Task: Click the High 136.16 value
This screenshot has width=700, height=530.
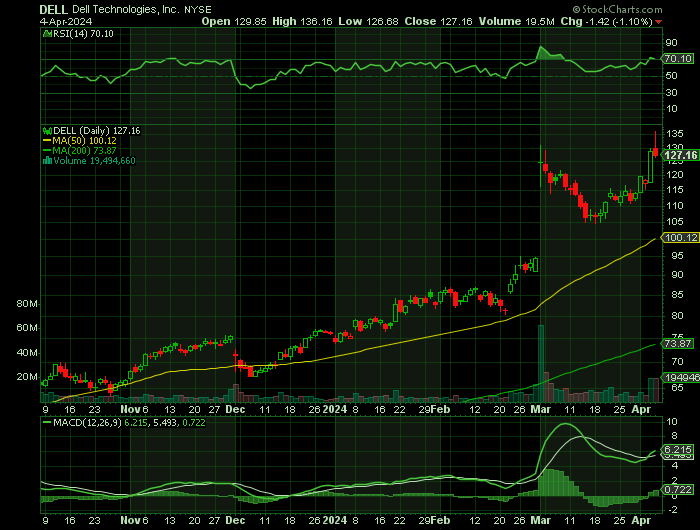Action: [302, 21]
